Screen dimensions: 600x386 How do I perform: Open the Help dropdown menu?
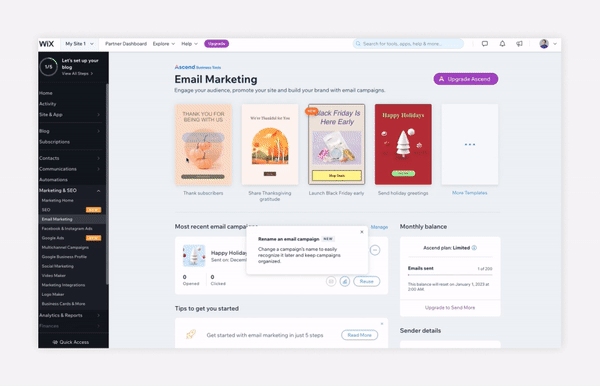[189, 44]
